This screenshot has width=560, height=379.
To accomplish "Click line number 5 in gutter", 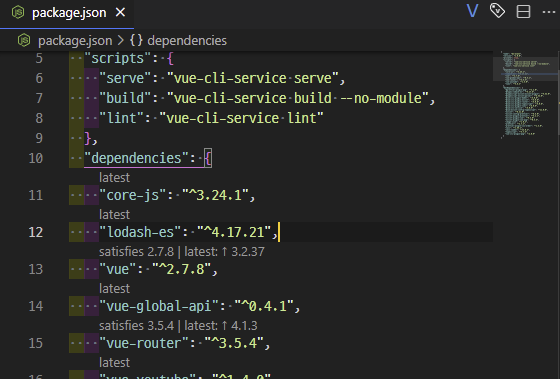I will point(39,58).
